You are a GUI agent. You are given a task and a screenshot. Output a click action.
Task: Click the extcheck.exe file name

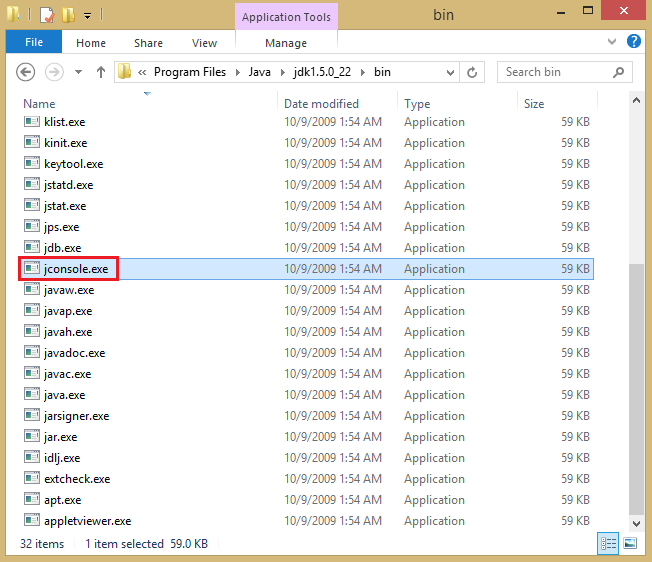pyautogui.click(x=77, y=479)
